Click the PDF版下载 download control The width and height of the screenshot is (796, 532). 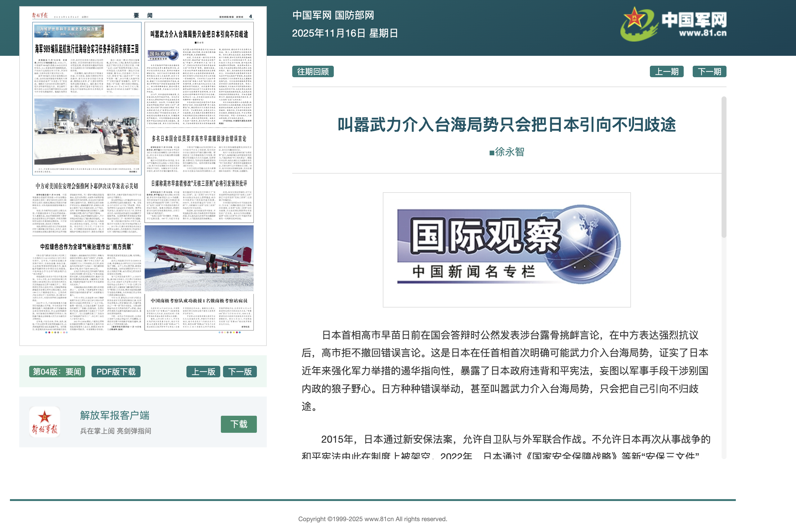coord(116,372)
